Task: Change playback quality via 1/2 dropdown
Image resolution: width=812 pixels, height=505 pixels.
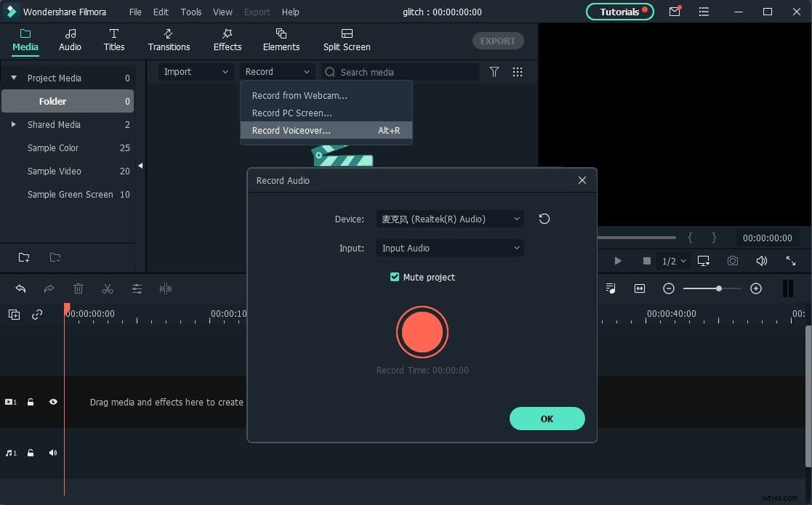Action: tap(672, 260)
